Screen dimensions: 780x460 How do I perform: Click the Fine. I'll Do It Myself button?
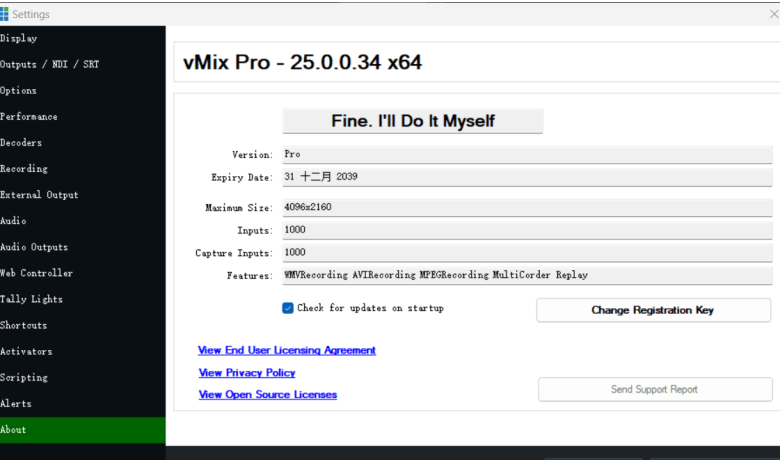pyautogui.click(x=412, y=121)
